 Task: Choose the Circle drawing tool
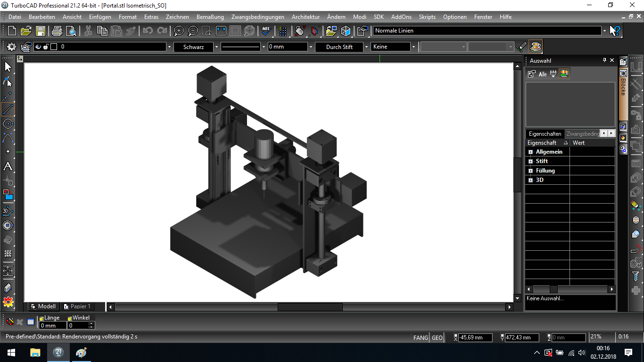click(8, 124)
